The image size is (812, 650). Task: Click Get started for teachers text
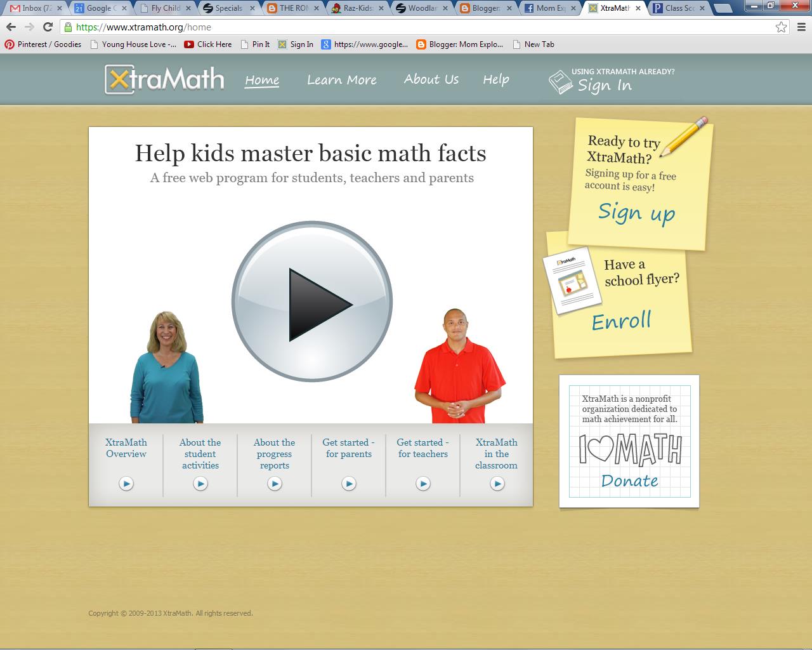point(423,448)
